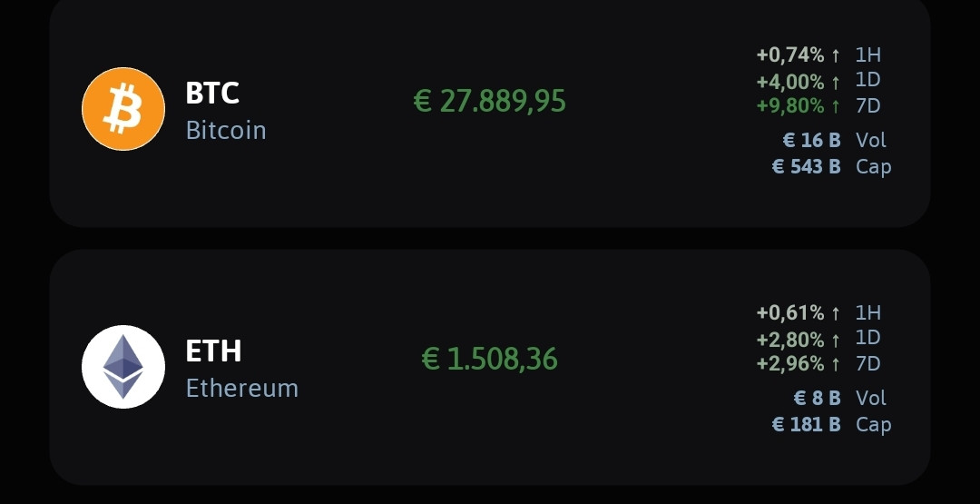980x504 pixels.
Task: Select the ETH ticker label
Action: pyautogui.click(x=214, y=351)
